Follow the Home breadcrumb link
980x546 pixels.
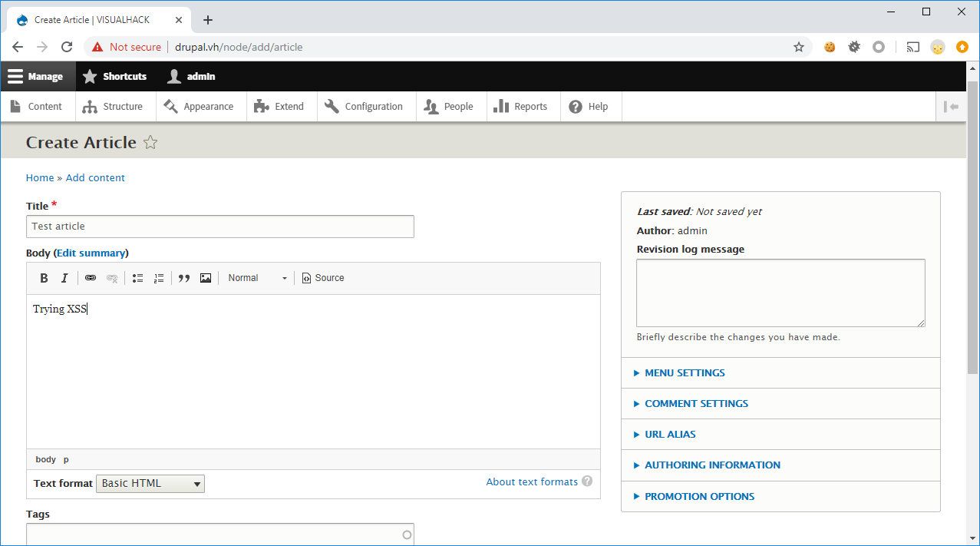pos(40,177)
